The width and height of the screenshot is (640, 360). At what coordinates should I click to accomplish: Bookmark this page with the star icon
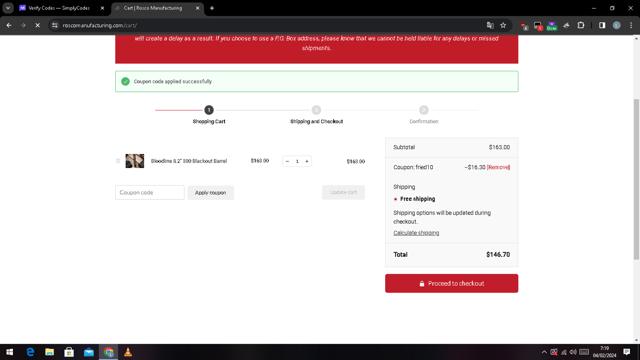[x=503, y=25]
